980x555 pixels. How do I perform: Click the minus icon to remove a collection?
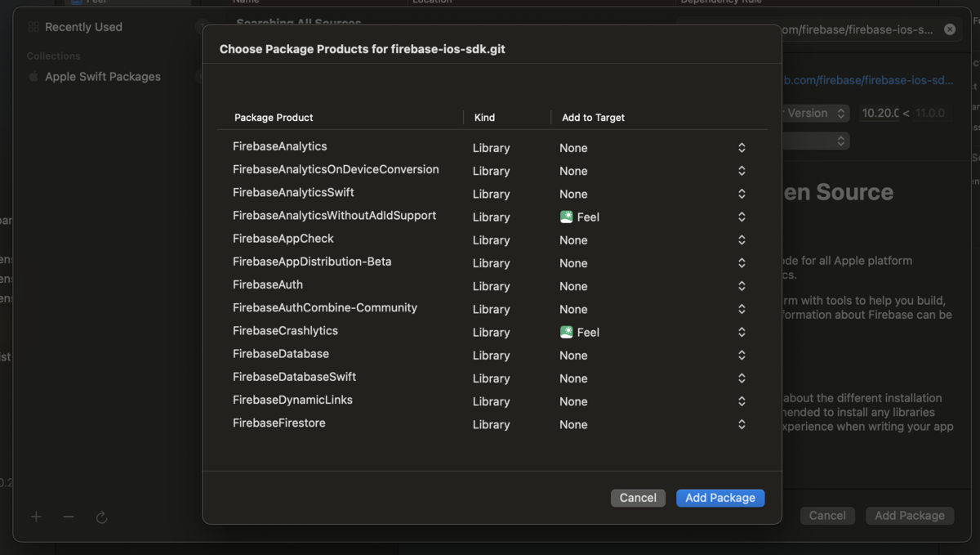pyautogui.click(x=69, y=517)
